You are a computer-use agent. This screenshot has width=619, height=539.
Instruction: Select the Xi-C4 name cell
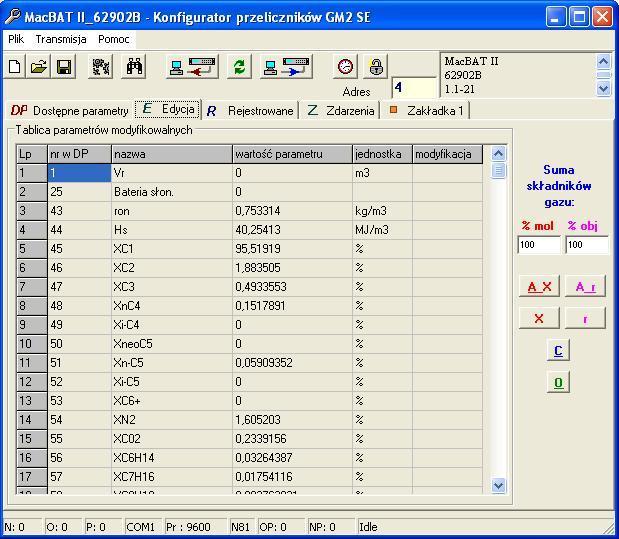(172, 325)
